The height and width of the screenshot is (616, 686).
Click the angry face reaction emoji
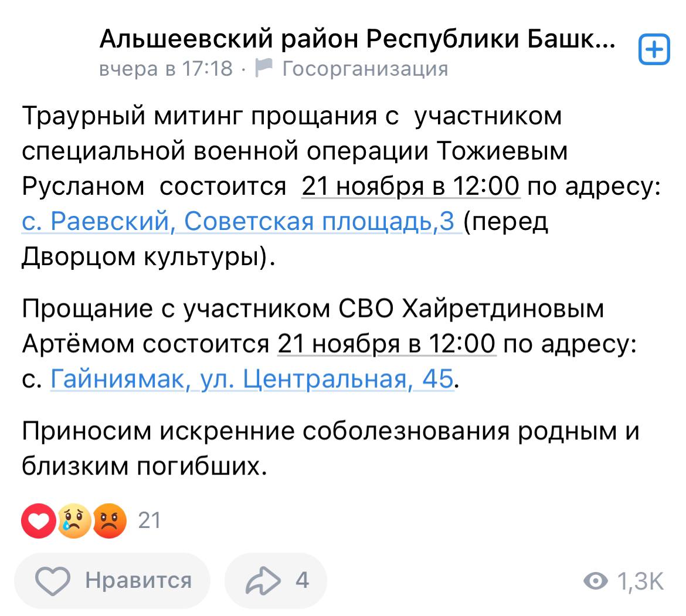tap(110, 520)
